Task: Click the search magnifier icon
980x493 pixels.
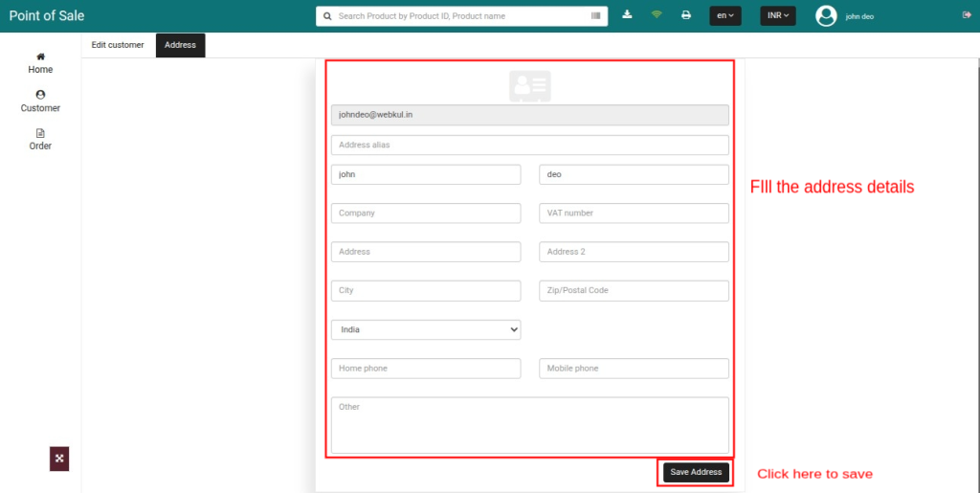Action: 327,16
